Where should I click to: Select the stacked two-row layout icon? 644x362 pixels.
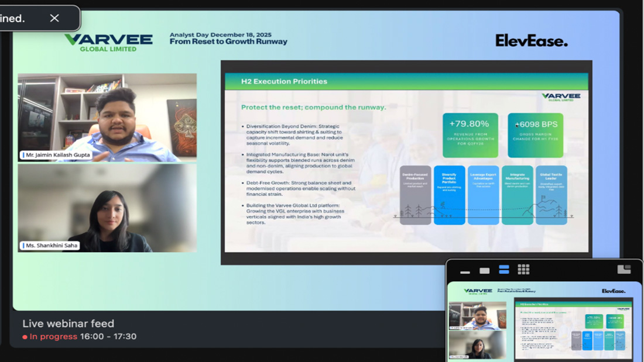click(503, 270)
